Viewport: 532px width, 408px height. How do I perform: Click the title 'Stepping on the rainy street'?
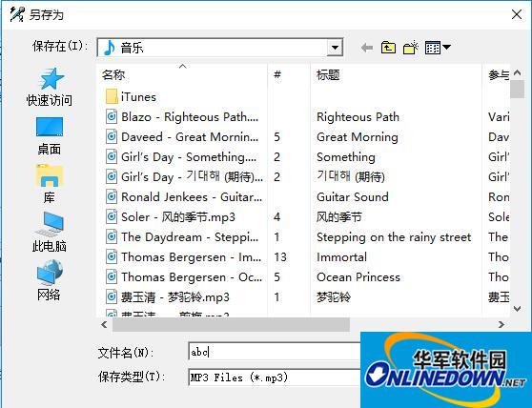pyautogui.click(x=394, y=237)
